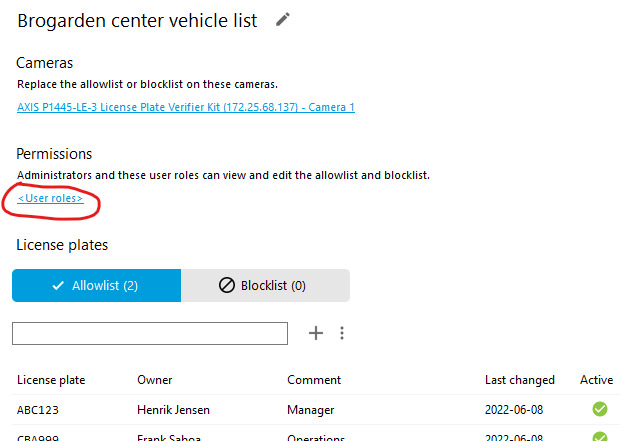620x441 pixels.
Task: Sort by the Active column header
Action: [596, 380]
